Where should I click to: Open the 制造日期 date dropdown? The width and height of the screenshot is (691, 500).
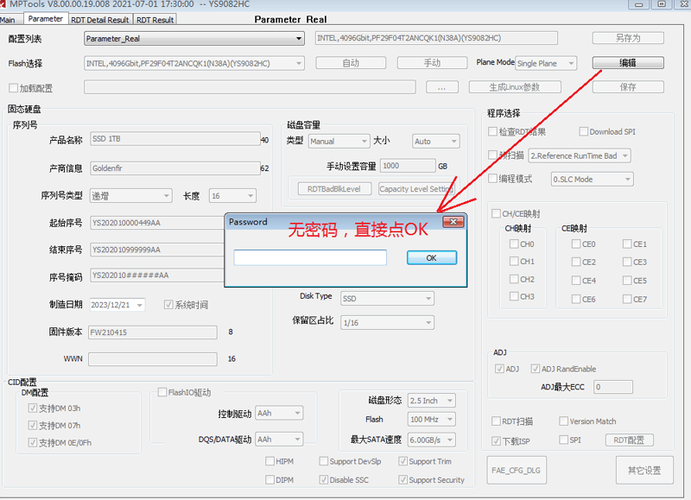pos(140,305)
